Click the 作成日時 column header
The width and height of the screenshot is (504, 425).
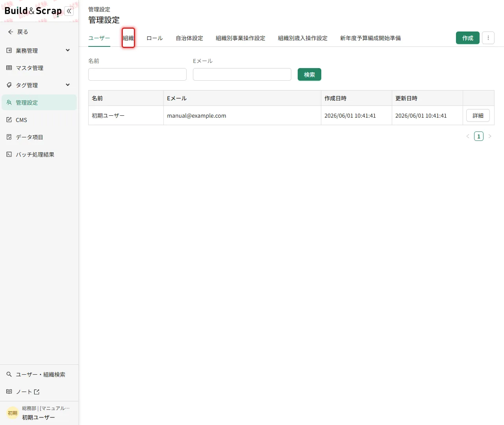(356, 98)
